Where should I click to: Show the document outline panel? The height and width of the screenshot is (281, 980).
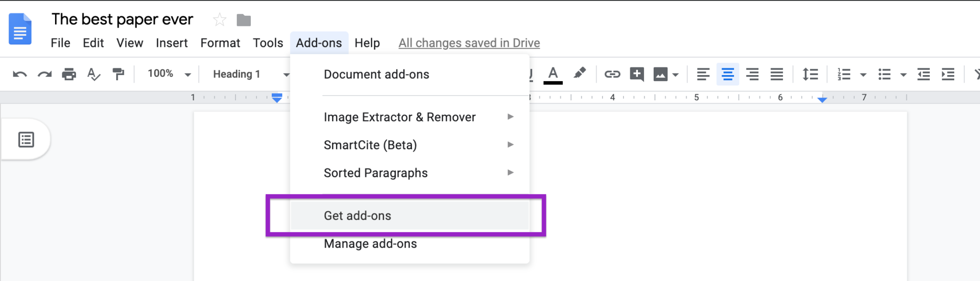tap(26, 140)
